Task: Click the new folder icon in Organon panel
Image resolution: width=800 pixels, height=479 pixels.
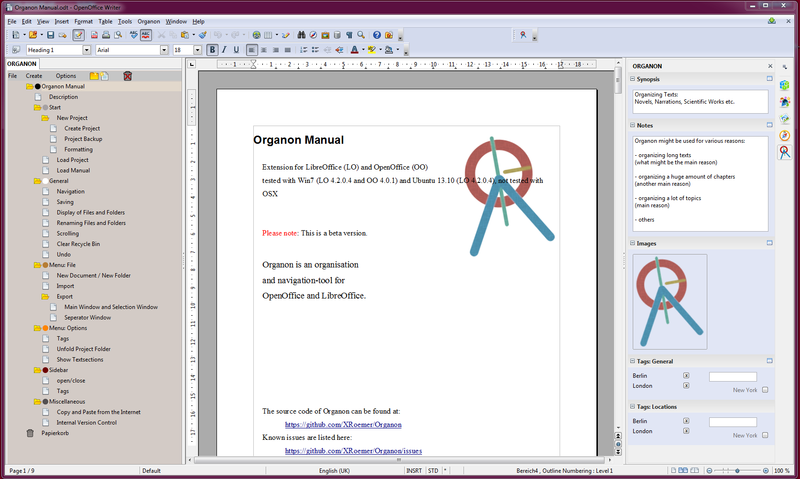Action: 94,76
